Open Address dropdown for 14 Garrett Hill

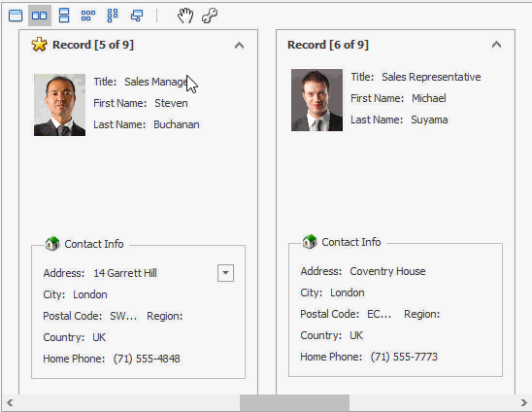click(225, 273)
